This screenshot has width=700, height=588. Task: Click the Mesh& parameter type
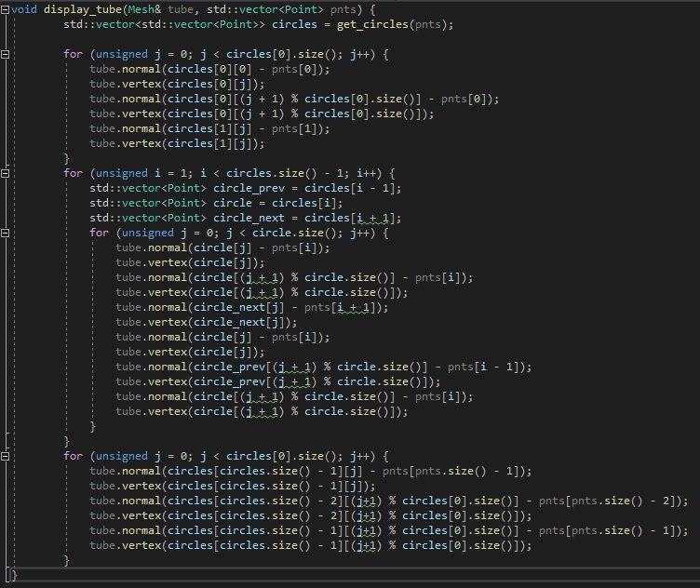coord(144,10)
